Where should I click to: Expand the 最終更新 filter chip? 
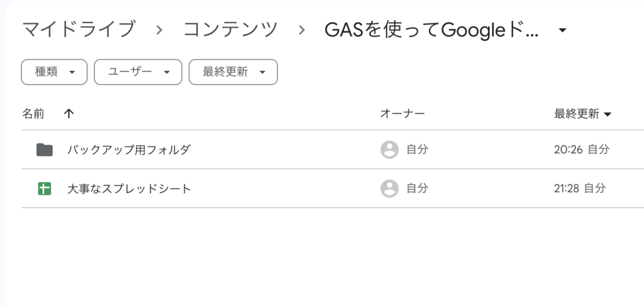point(233,72)
